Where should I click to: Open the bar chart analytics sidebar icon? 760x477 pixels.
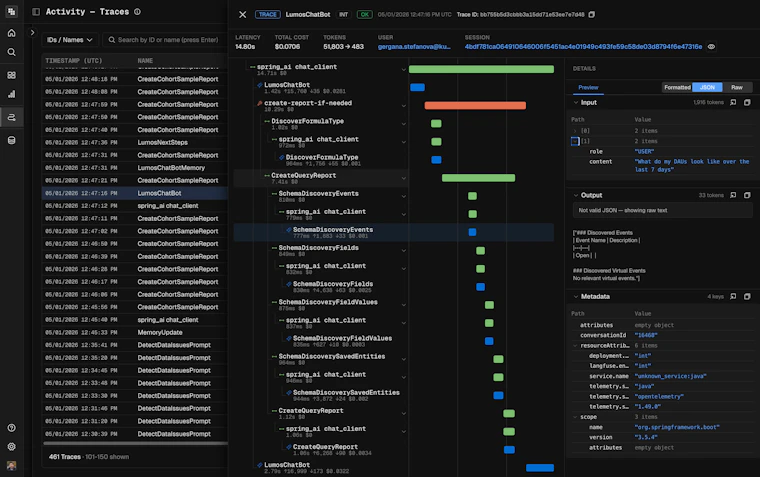point(12,94)
